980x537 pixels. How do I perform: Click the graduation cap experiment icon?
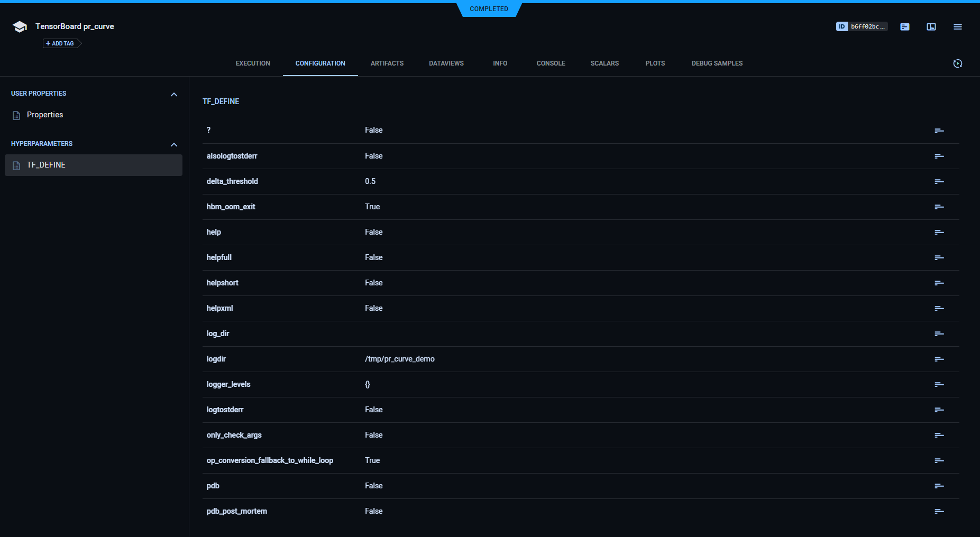20,27
